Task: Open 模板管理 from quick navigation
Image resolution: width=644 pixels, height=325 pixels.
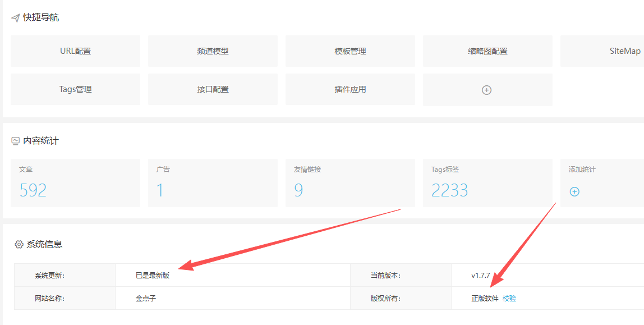Action: [x=349, y=51]
